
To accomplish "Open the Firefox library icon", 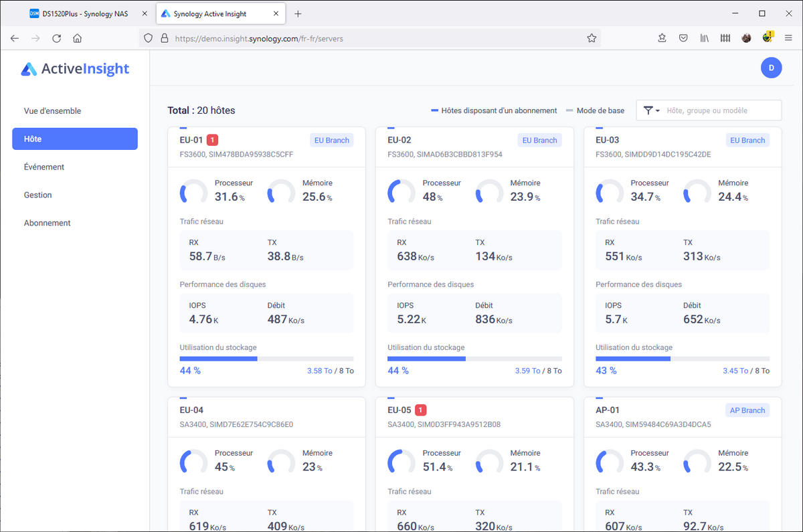I will coord(705,38).
